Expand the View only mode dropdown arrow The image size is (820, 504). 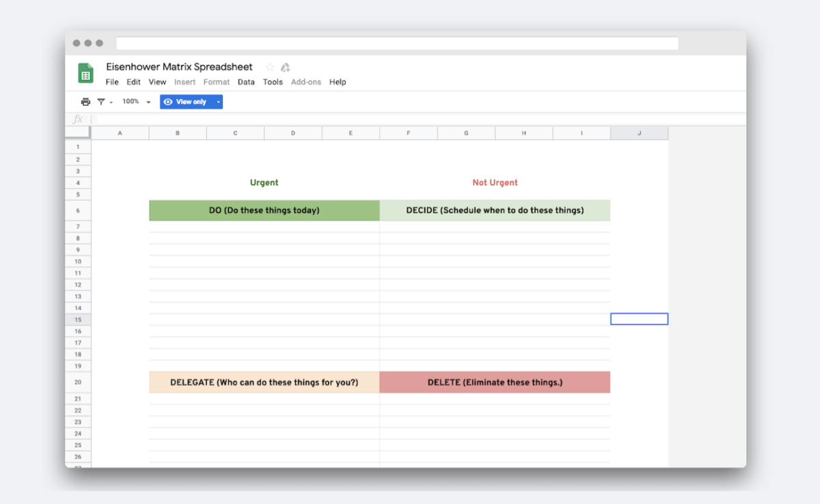click(218, 102)
